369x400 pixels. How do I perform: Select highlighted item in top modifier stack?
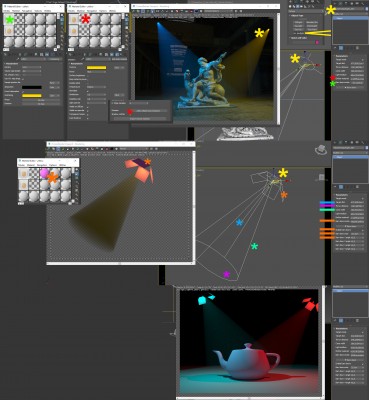pyautogui.click(x=350, y=19)
